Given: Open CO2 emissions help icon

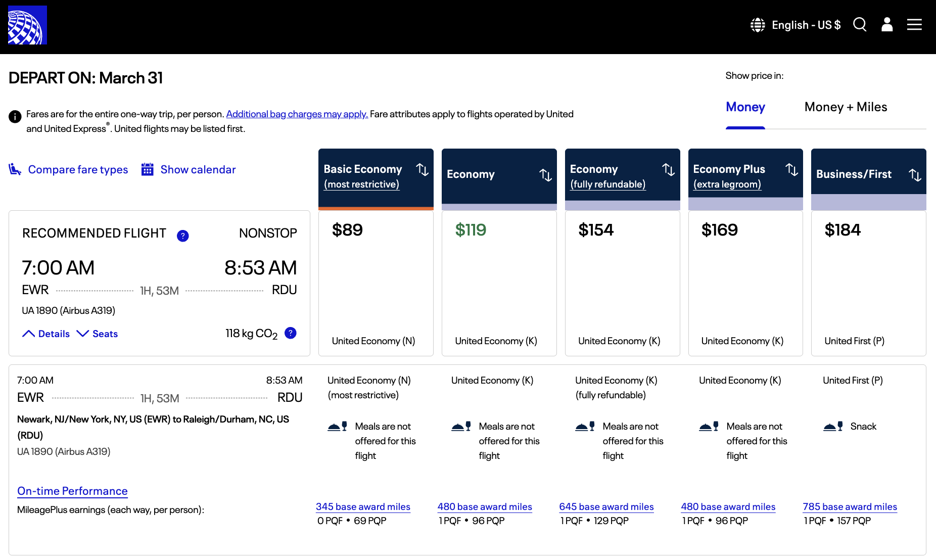Looking at the screenshot, I should click(291, 333).
